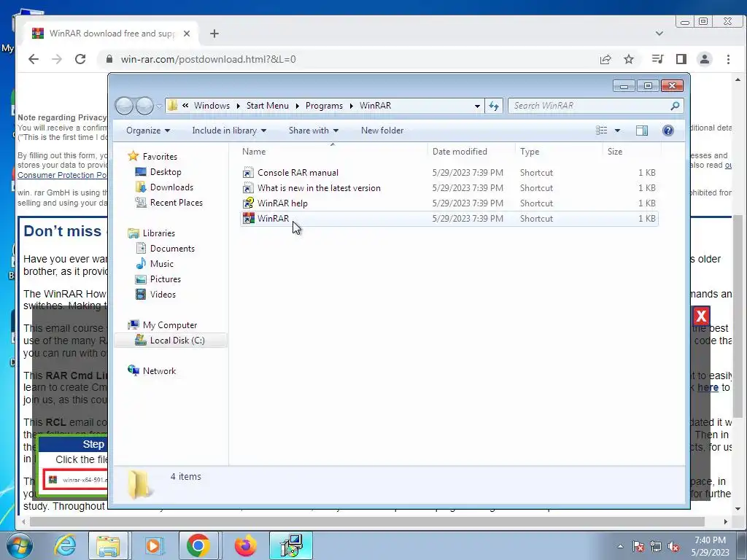The height and width of the screenshot is (560, 747).
Task: Change the view layout icon
Action: pos(602,131)
